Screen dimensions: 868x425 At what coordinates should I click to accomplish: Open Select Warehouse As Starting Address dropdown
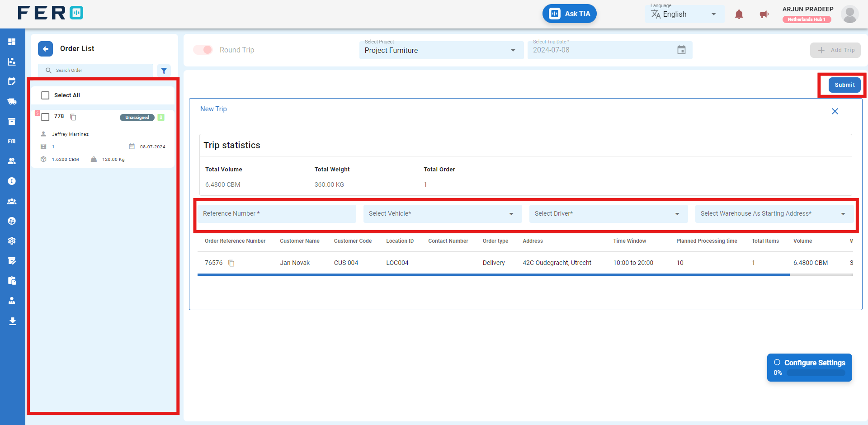pyautogui.click(x=774, y=214)
